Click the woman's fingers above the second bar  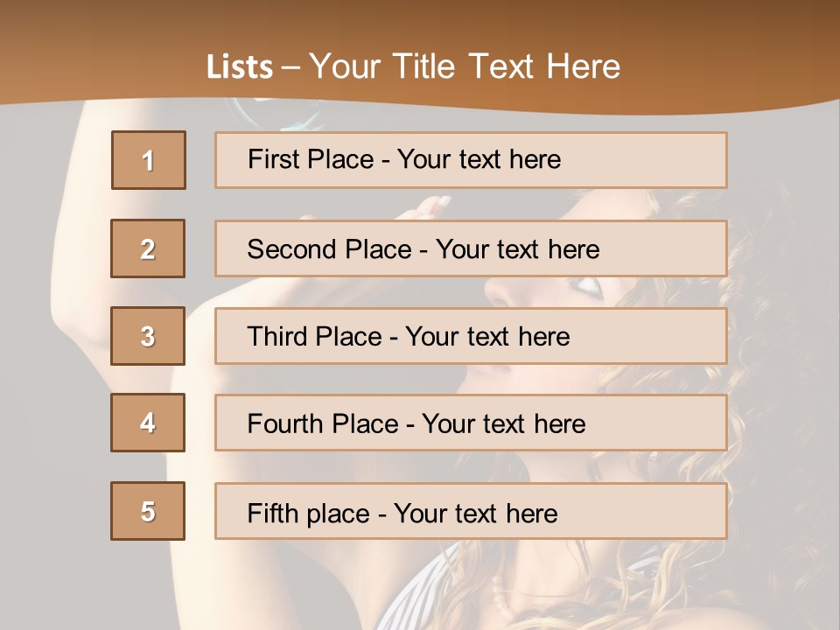[x=433, y=207]
